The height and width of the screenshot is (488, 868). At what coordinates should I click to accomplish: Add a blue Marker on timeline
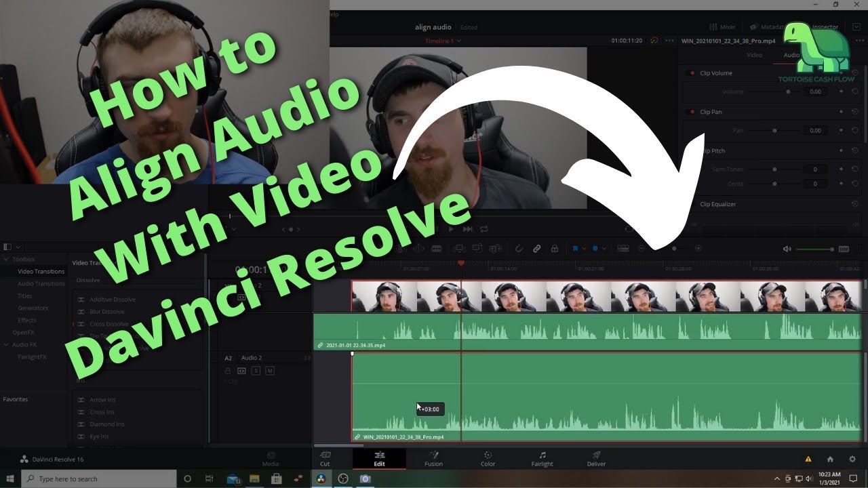pos(595,249)
